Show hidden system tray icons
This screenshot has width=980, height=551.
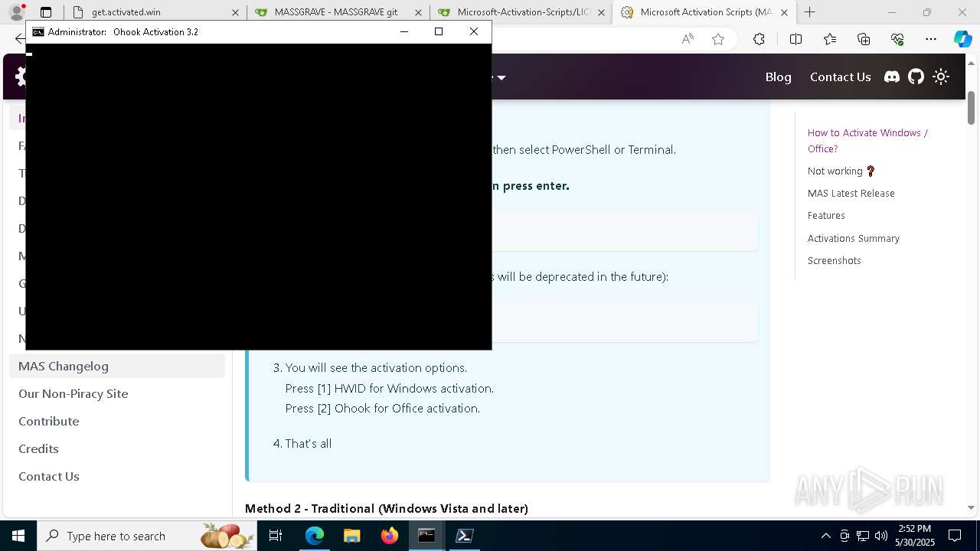tap(825, 536)
